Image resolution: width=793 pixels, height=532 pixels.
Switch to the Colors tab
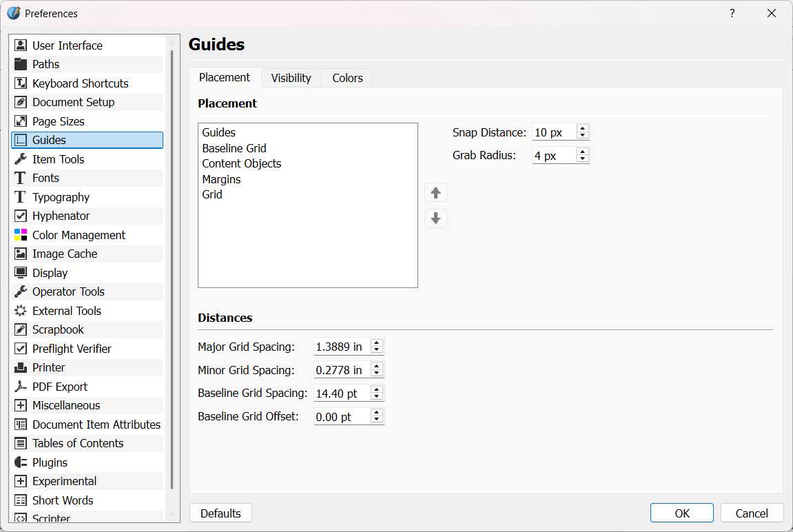(x=347, y=78)
